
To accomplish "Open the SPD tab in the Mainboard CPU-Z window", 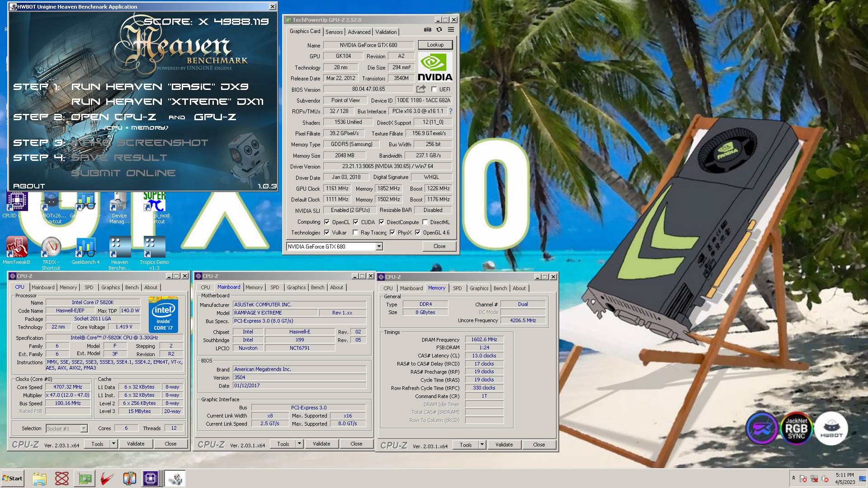I will tap(275, 287).
